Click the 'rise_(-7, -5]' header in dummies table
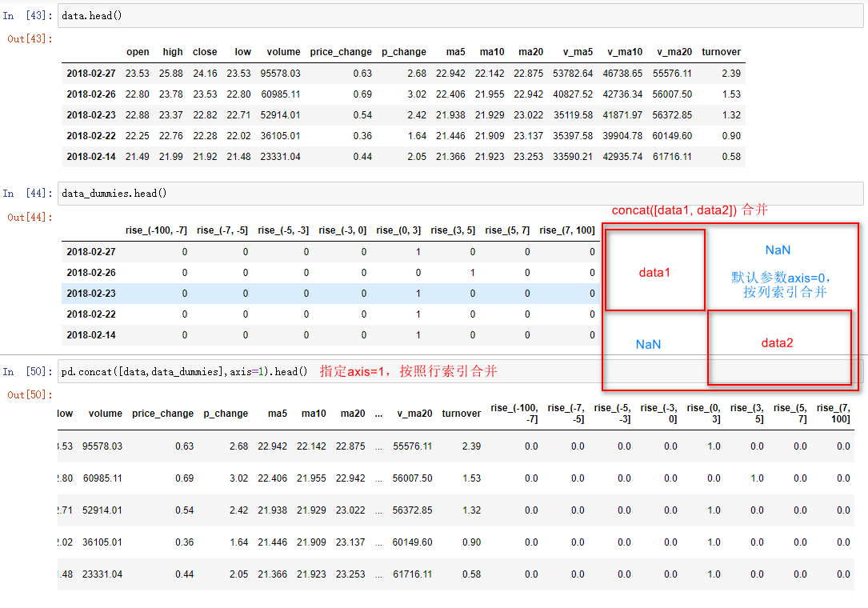Viewport: 868px width, 608px height. [x=222, y=230]
